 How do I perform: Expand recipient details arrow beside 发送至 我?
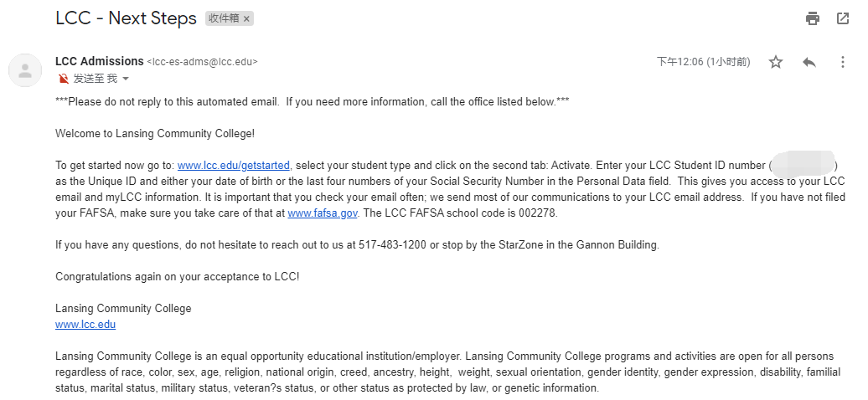click(126, 79)
